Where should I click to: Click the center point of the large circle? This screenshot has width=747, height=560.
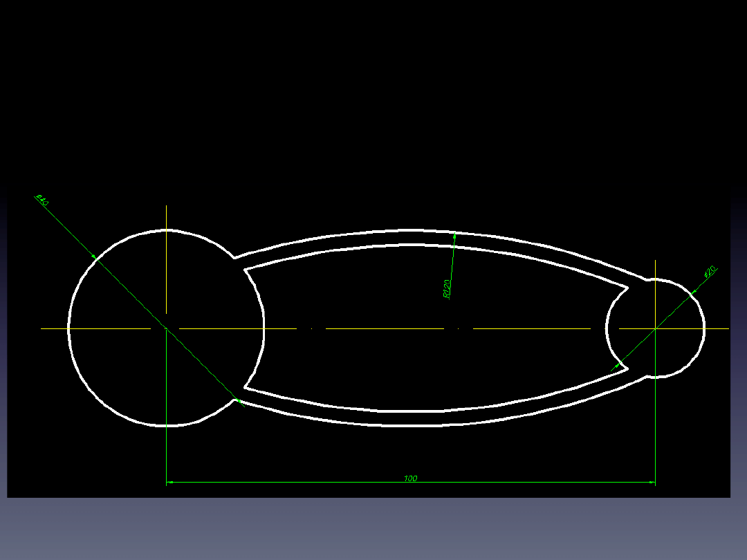click(166, 328)
